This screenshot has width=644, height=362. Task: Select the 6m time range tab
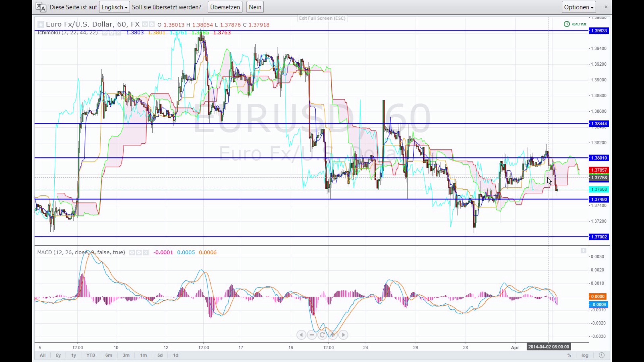point(109,355)
